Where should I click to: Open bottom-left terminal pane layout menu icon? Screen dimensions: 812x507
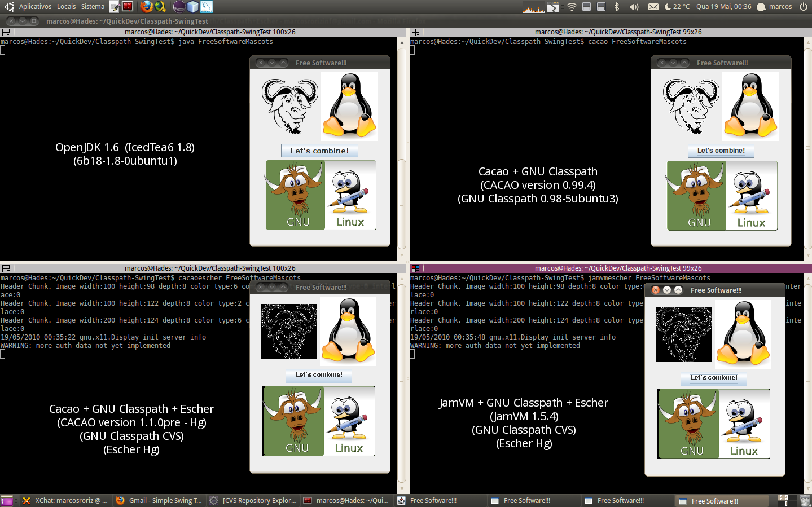pos(6,268)
